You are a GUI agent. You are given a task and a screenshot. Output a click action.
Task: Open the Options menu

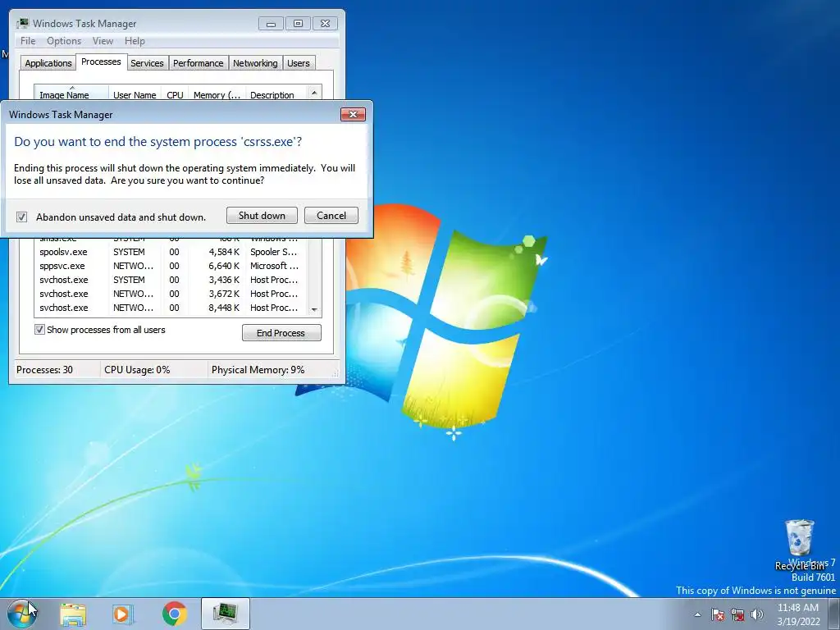pos(64,41)
